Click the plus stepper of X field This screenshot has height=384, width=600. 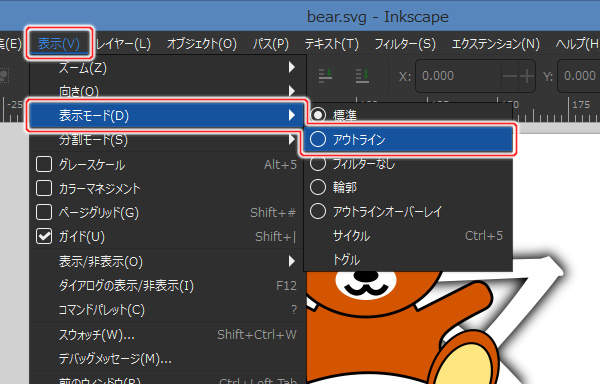point(527,76)
